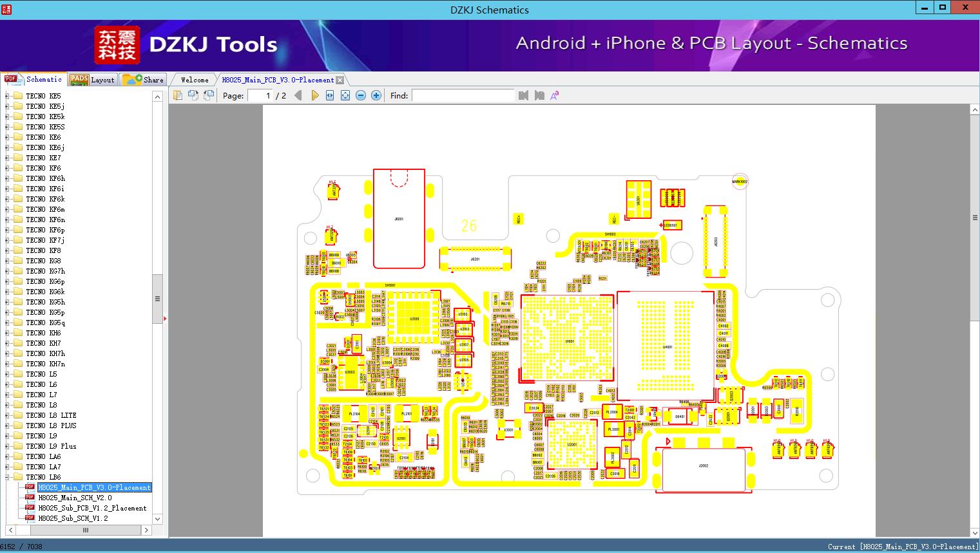The image size is (980, 553).
Task: Expand the TECNO LA7 folder
Action: coord(7,467)
